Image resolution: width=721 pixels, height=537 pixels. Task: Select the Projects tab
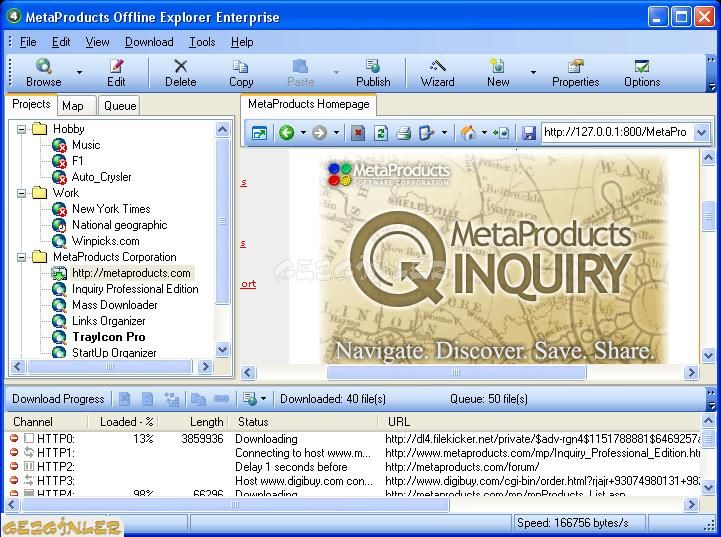tap(31, 104)
